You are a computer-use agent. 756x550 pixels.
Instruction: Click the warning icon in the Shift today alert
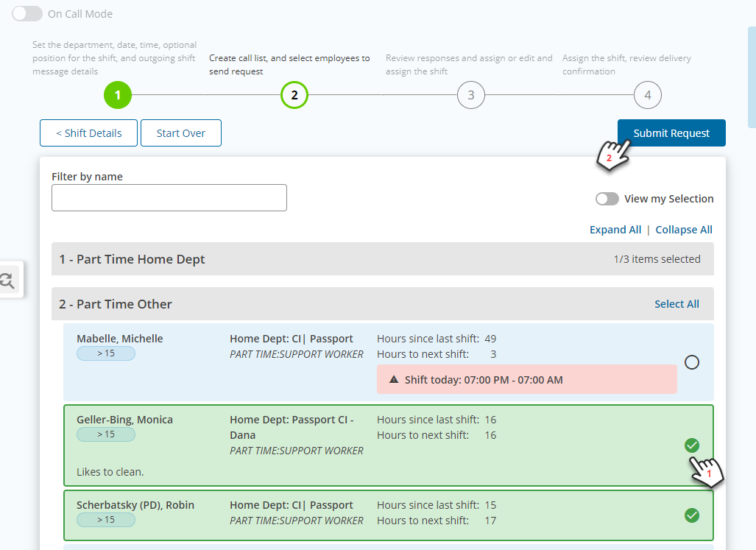point(394,379)
